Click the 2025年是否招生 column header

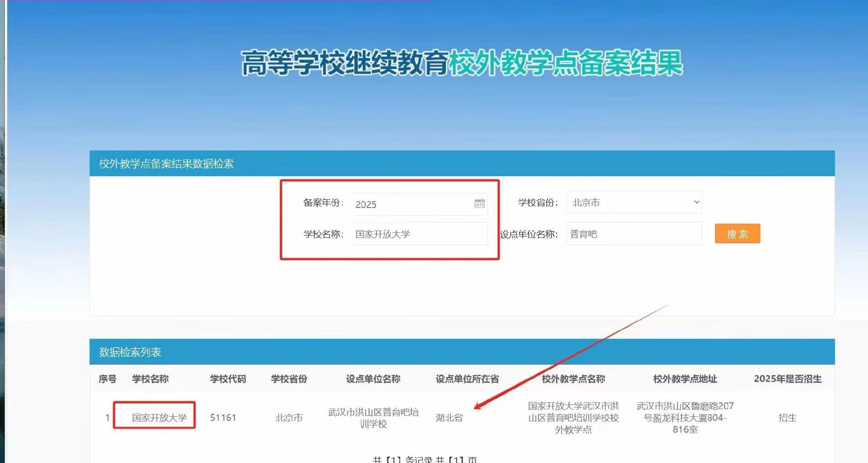787,379
